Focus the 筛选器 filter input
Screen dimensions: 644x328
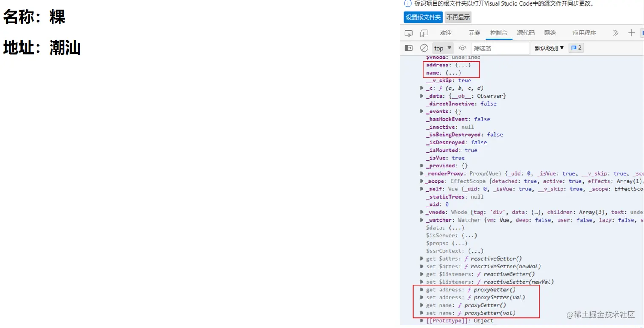500,48
